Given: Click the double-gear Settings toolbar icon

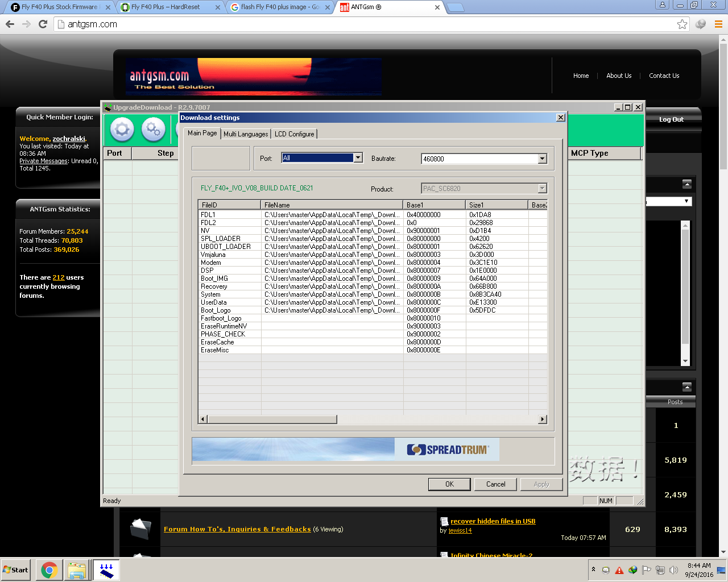Looking at the screenshot, I should point(153,130).
